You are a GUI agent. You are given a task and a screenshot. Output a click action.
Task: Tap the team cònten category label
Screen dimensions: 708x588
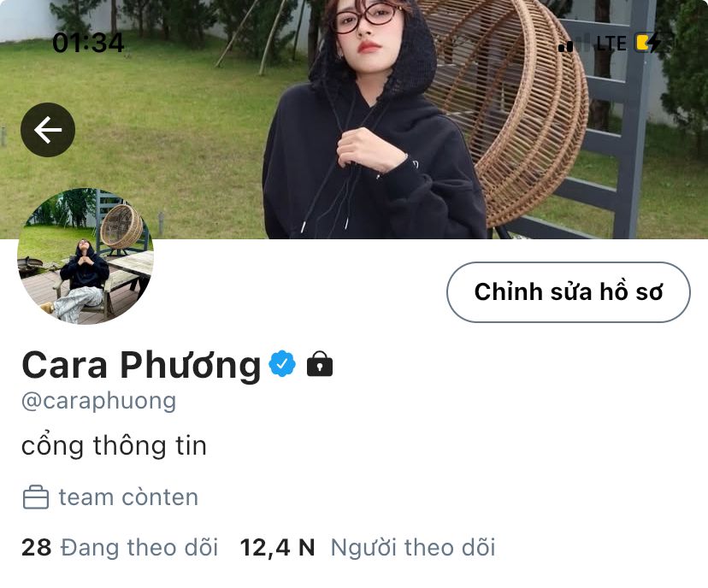coord(128,497)
